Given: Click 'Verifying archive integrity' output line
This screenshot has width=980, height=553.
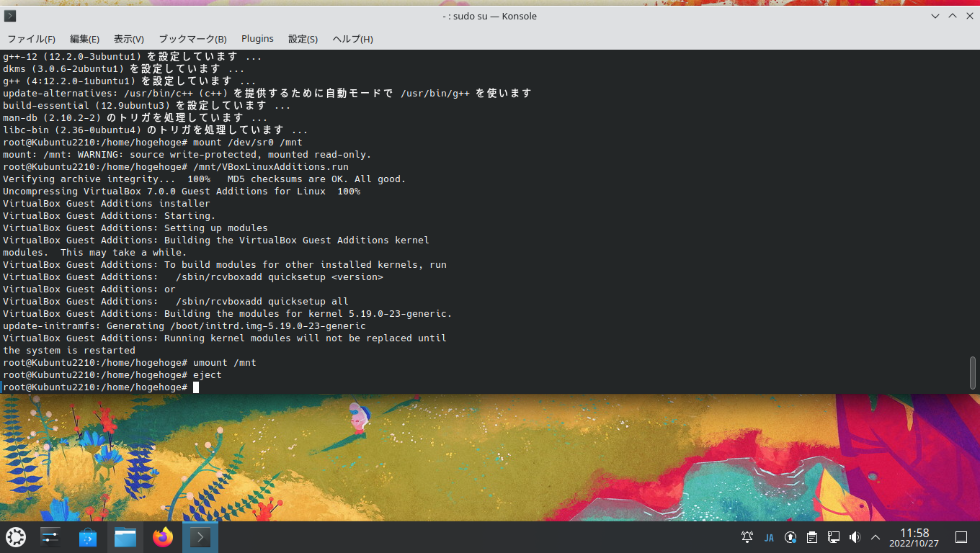Looking at the screenshot, I should click(205, 179).
